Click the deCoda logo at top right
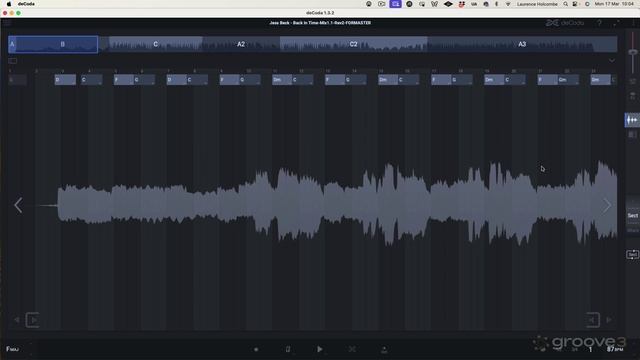 pos(565,23)
